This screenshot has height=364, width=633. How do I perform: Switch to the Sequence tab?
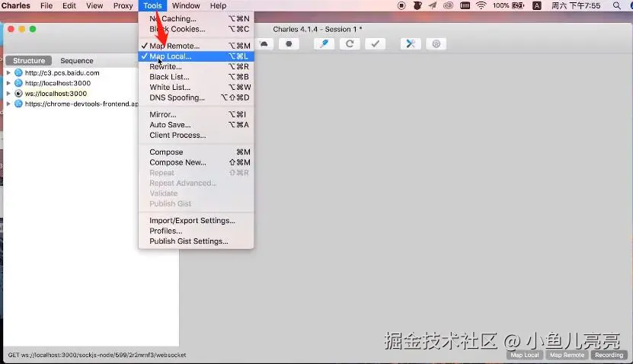(x=77, y=60)
